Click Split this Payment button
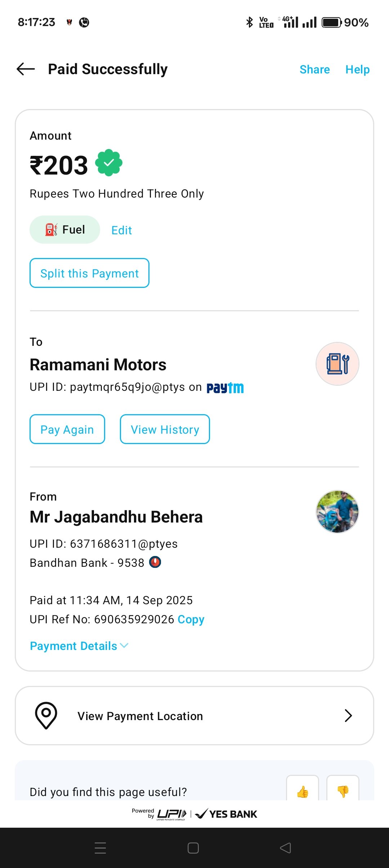389x868 pixels. click(89, 273)
